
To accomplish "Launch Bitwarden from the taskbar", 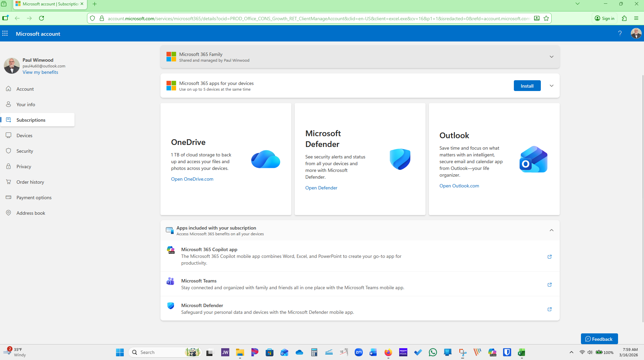I will click(507, 352).
